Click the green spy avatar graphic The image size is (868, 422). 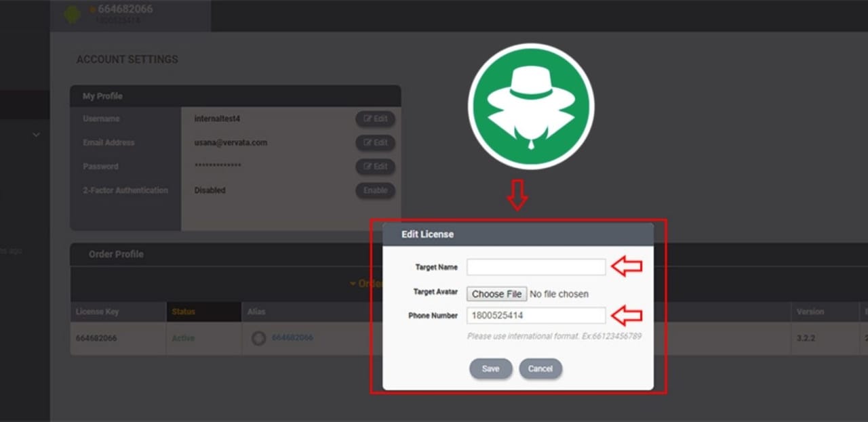[x=530, y=104]
